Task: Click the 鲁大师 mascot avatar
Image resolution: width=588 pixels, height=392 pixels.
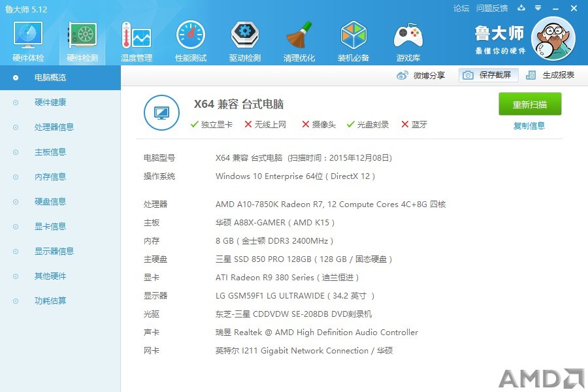Action: 553,39
